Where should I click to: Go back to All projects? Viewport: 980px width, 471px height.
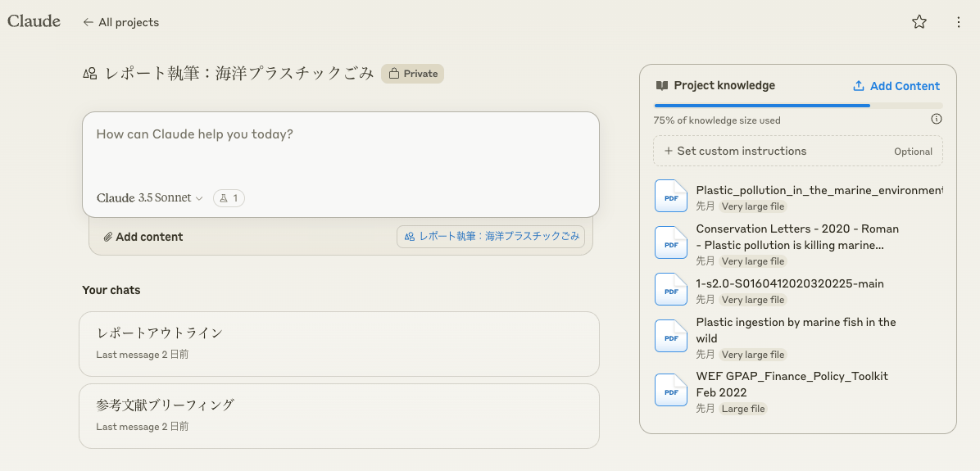click(x=120, y=22)
